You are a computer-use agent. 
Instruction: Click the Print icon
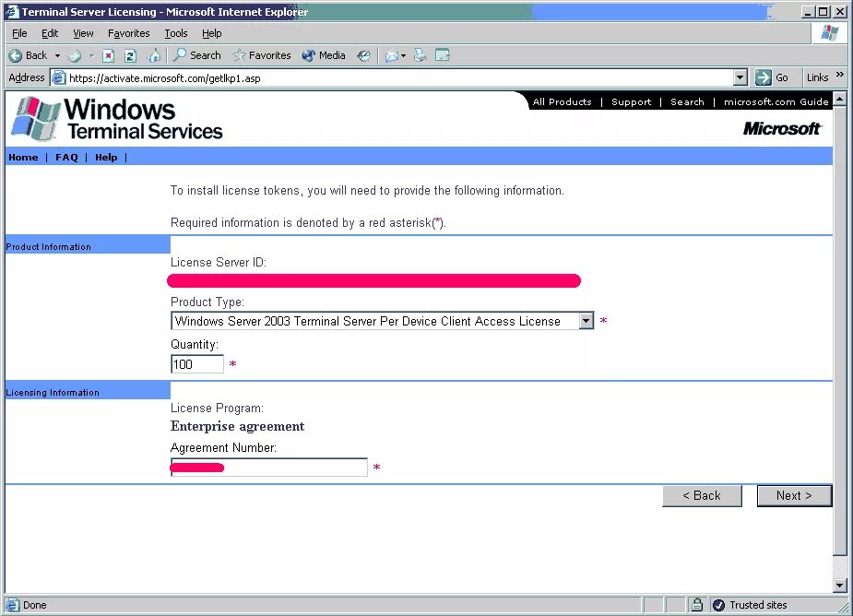(420, 55)
